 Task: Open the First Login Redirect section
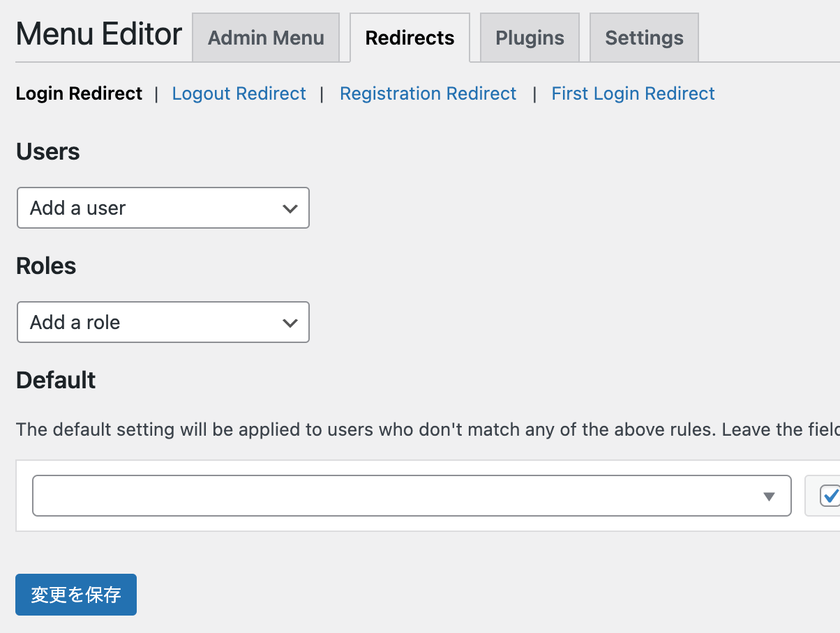633,93
